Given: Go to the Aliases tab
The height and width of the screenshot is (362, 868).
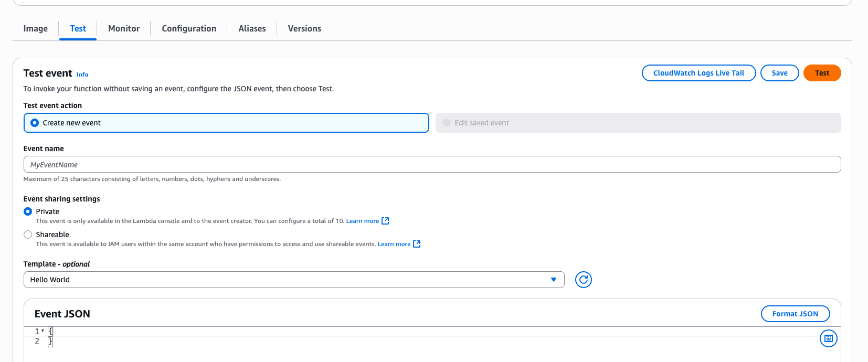Looking at the screenshot, I should tap(252, 28).
